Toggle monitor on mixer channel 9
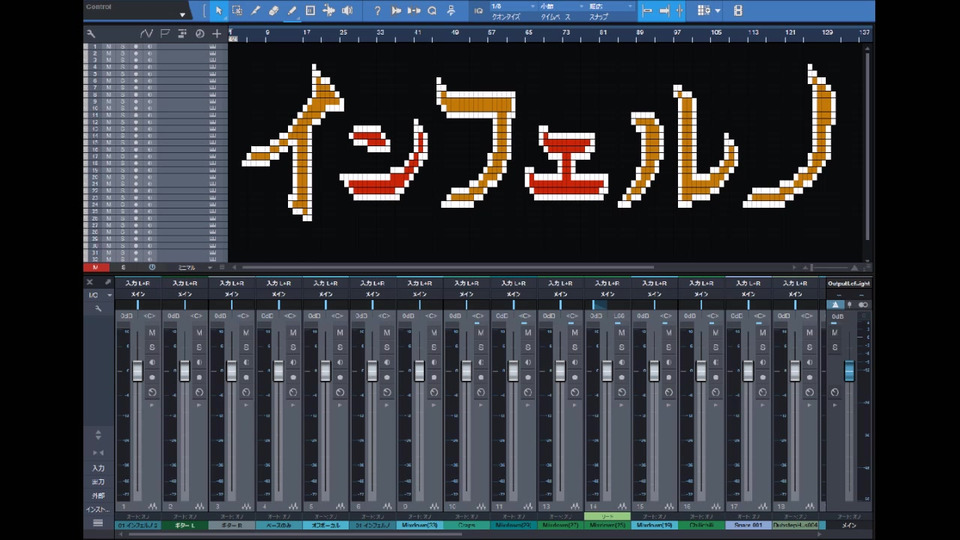The image size is (960, 540). 434,362
